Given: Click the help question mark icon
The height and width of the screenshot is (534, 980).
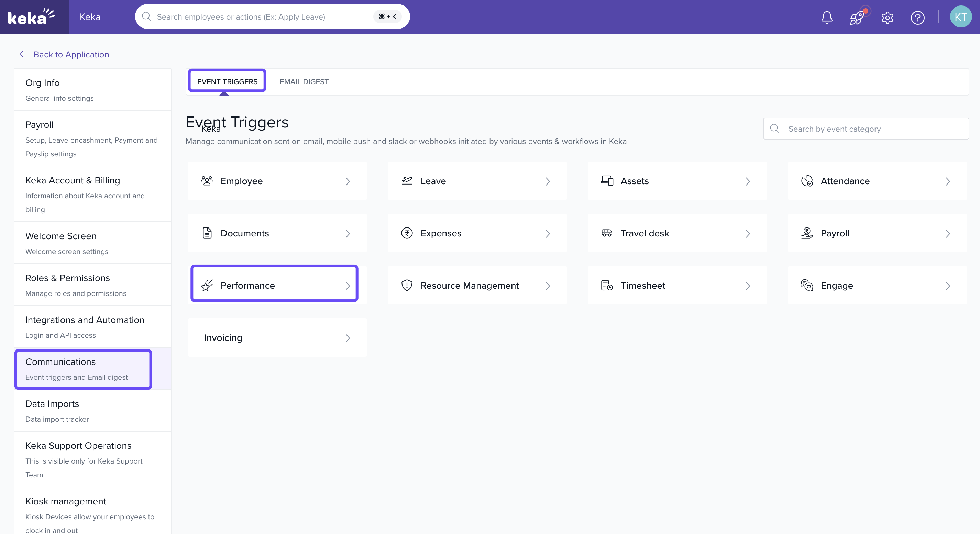Looking at the screenshot, I should (917, 18).
